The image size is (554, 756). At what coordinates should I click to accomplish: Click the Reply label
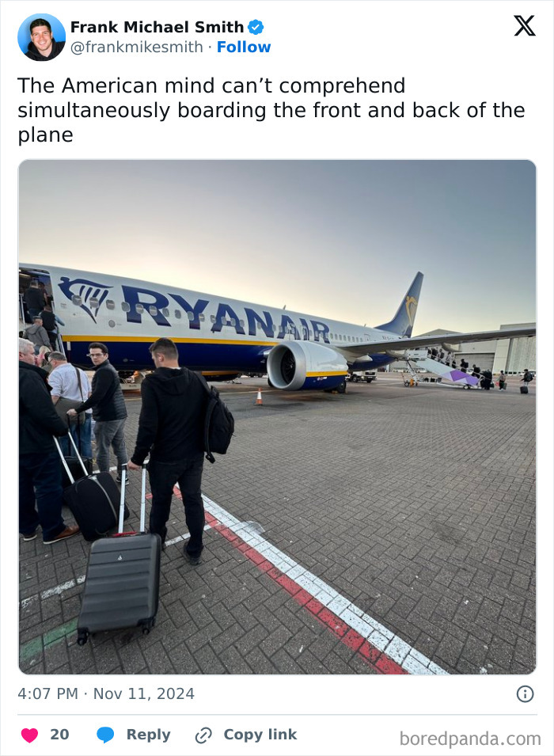tap(149, 735)
